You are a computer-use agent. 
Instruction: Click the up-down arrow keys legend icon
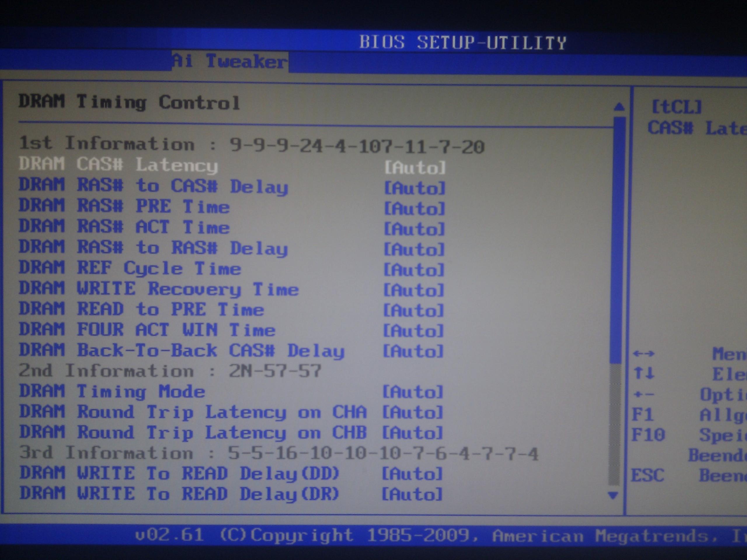pyautogui.click(x=644, y=373)
